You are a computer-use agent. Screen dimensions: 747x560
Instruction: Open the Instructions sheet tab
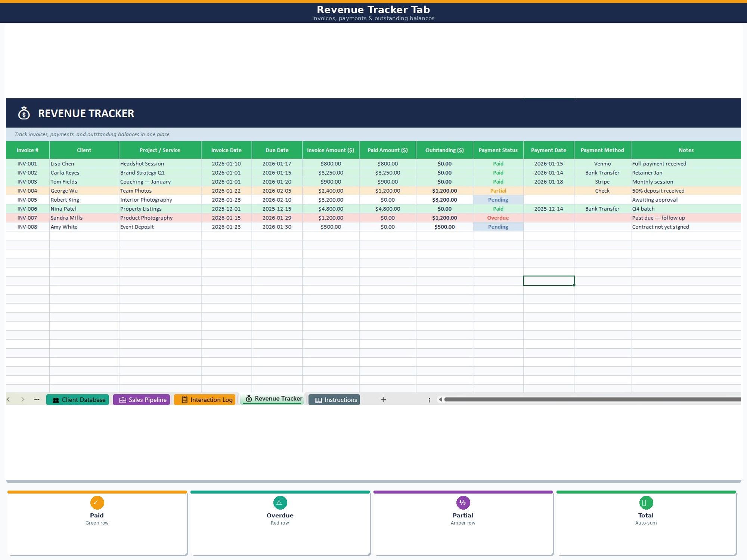pyautogui.click(x=334, y=399)
